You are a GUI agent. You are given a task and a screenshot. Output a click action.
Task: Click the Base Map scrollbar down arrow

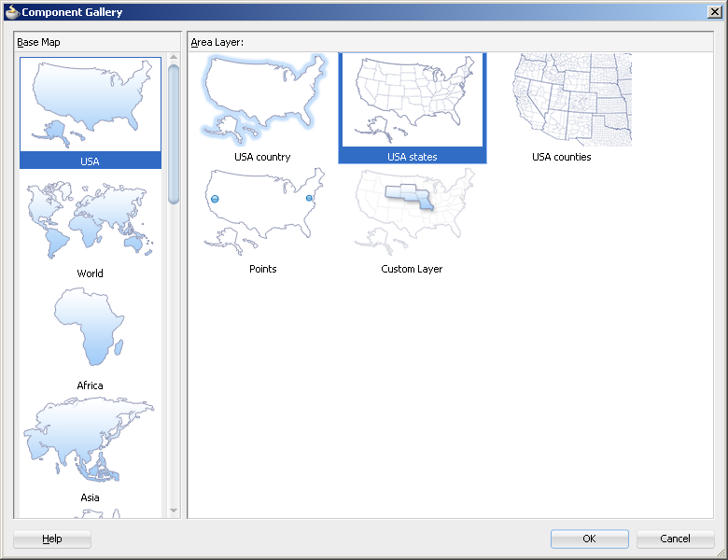click(x=174, y=511)
